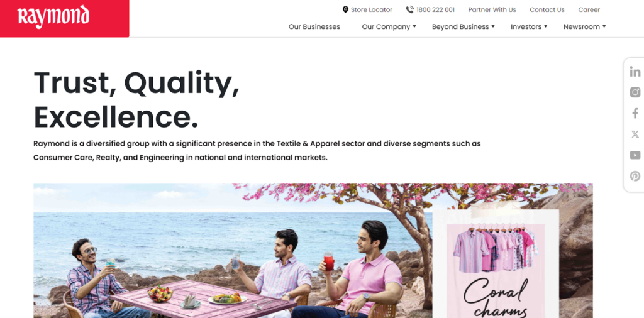The width and height of the screenshot is (644, 318).
Task: Open the Pinterest social icon
Action: (635, 176)
